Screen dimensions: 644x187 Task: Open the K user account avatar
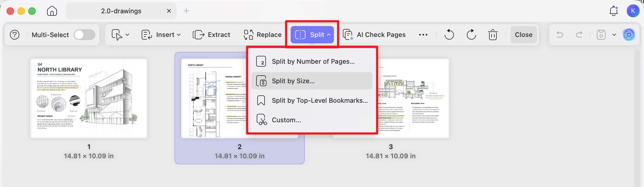[633, 11]
